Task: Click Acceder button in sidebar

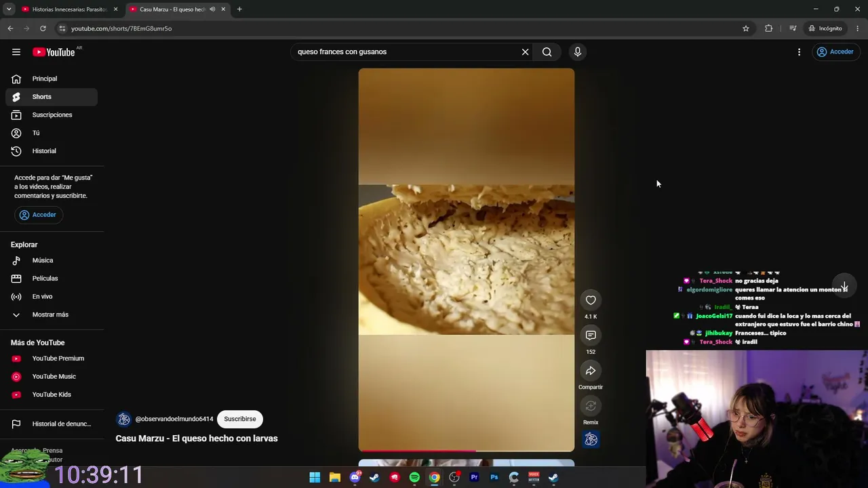Action: click(38, 215)
